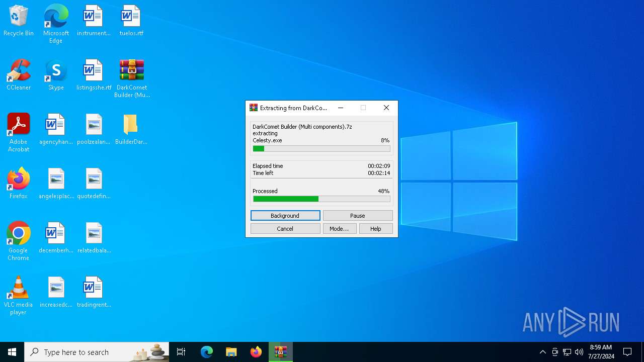Switch to WinRAR taskbar button
Viewport: 644px width, 362px height.
(x=281, y=352)
